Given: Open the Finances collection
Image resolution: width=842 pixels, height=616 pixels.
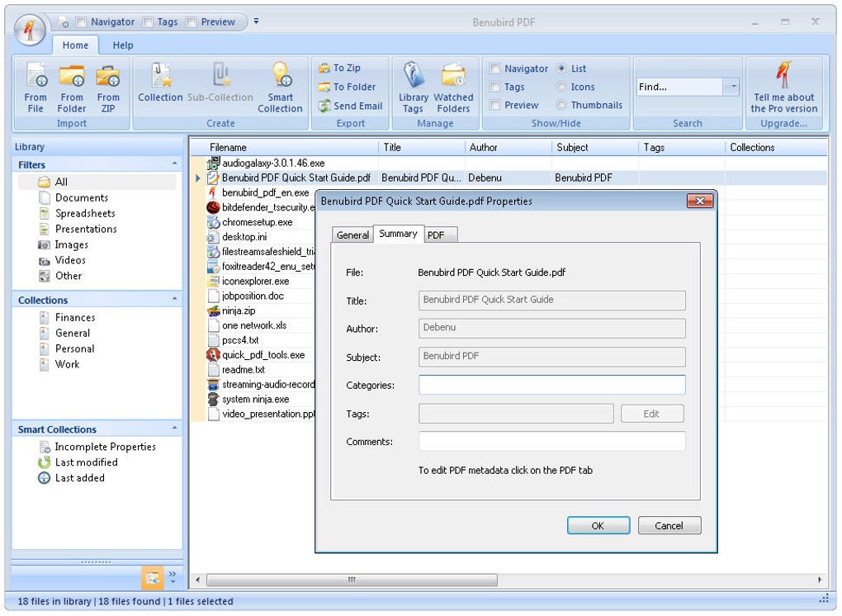Looking at the screenshot, I should 68,318.
